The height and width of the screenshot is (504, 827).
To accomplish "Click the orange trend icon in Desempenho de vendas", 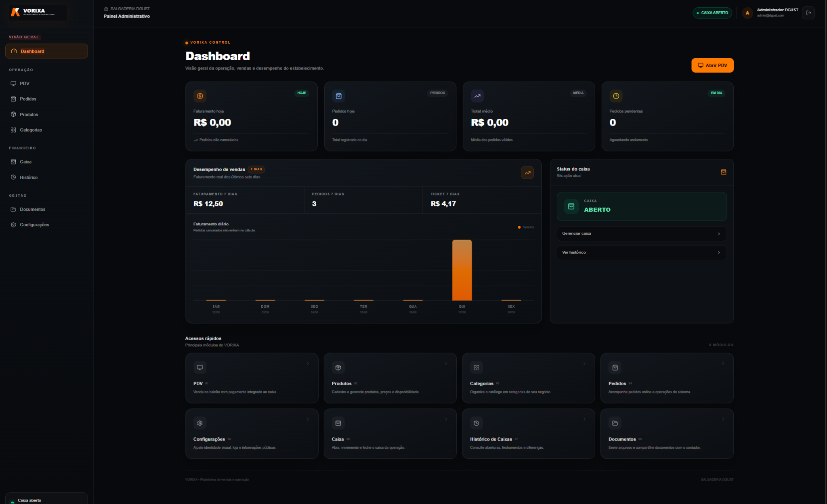I will [x=527, y=173].
